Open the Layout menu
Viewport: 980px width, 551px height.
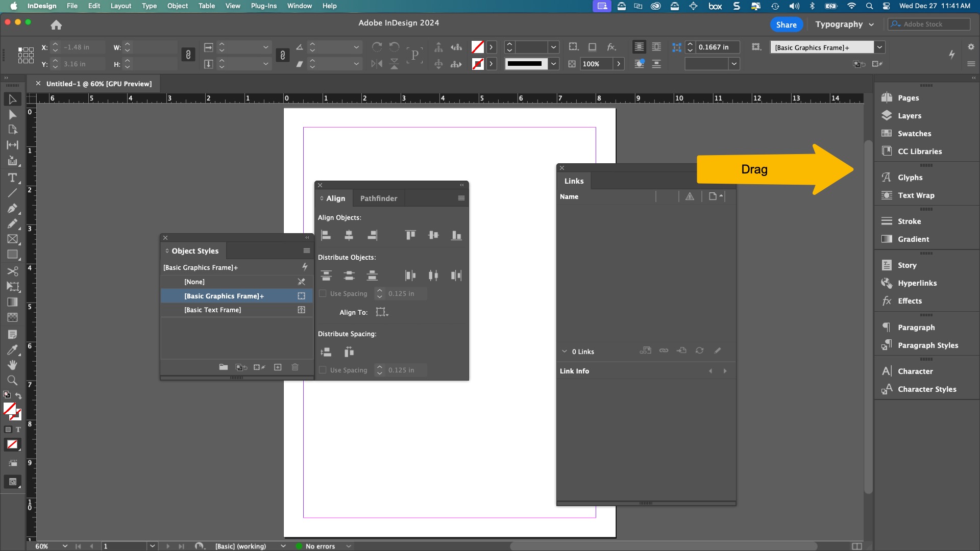click(121, 6)
